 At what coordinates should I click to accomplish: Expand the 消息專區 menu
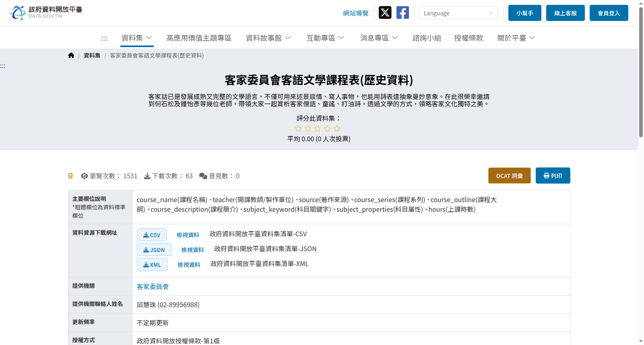pos(379,38)
